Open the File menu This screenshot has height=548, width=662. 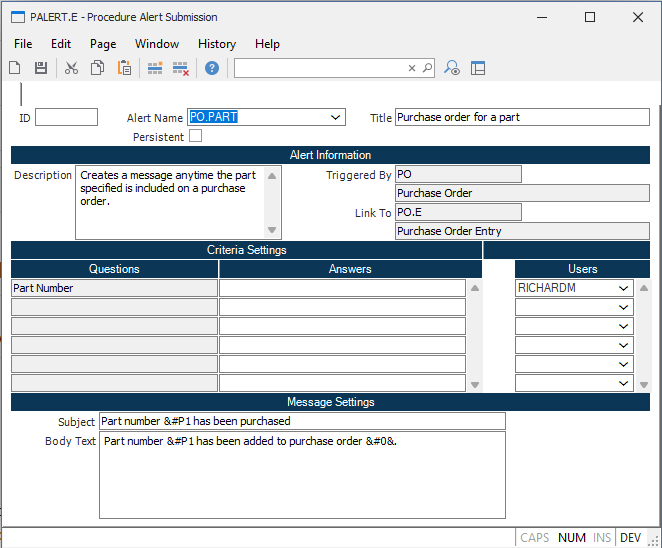point(23,44)
